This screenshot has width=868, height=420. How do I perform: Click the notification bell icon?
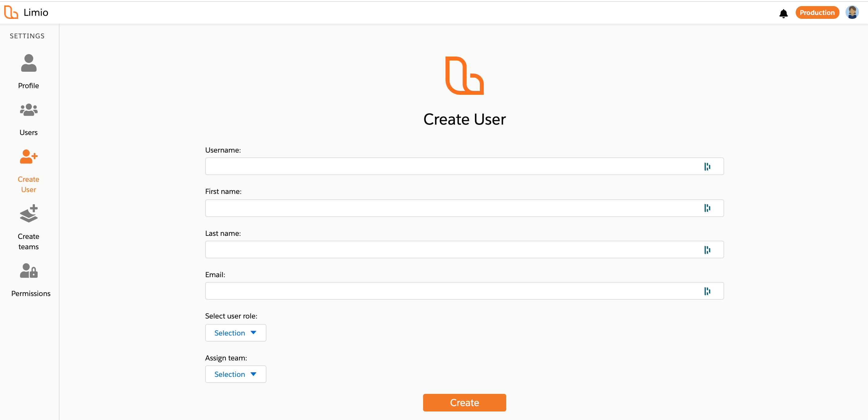(x=783, y=13)
